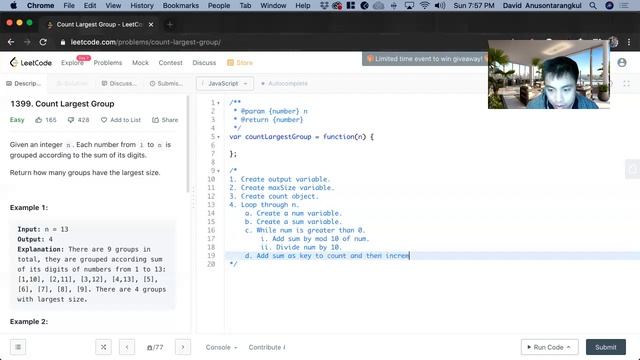Screen dimensions: 640x360
Task: Click the site lock icon in address bar
Action: tap(62, 42)
